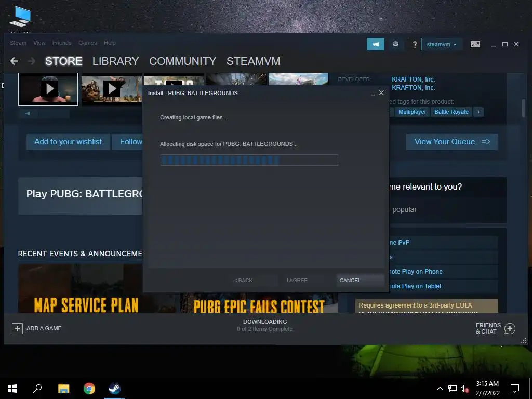Open File Explorer from the taskbar

(x=63, y=389)
